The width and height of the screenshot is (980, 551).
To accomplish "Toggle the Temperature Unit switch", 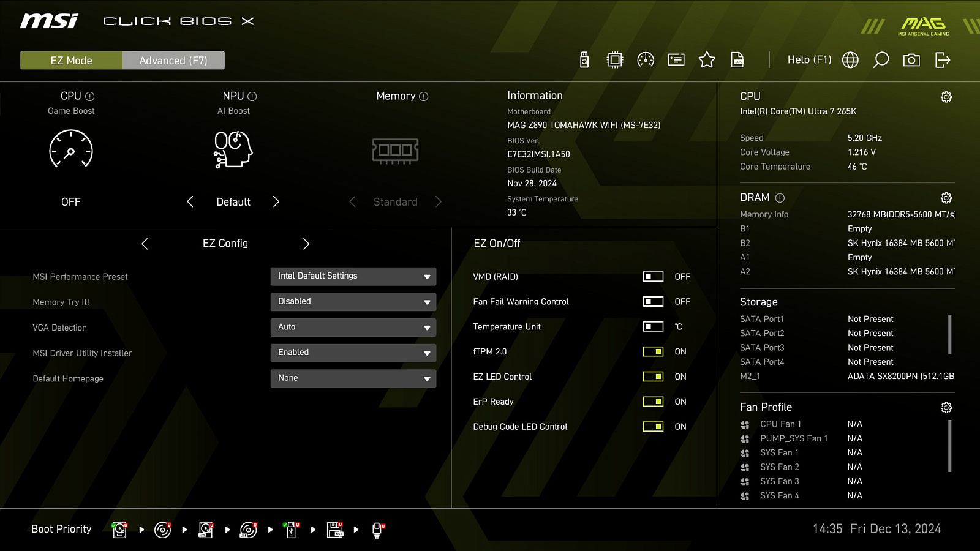I will coord(653,327).
